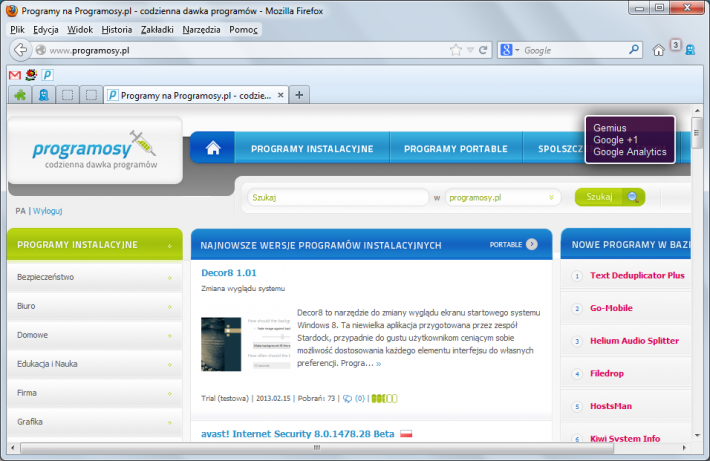Viewport: 710px width, 461px height.
Task: Click the Decor8 read more » link
Action: click(x=379, y=364)
